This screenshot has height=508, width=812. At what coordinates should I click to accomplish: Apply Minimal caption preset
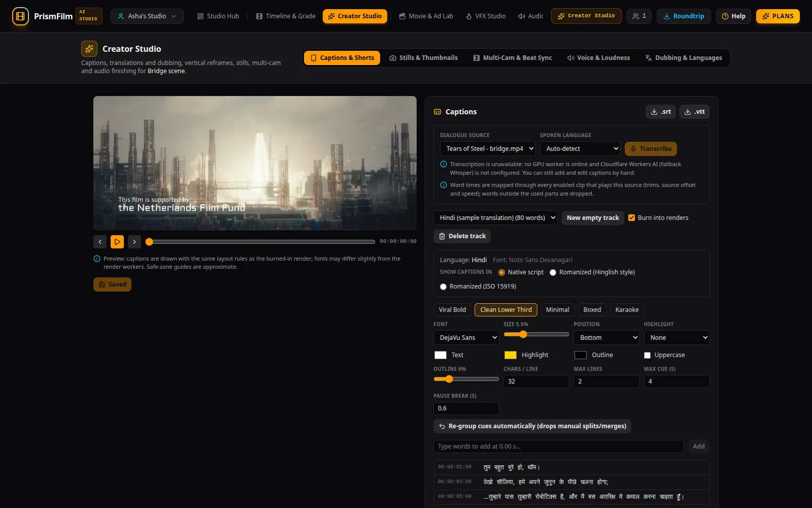(x=557, y=310)
